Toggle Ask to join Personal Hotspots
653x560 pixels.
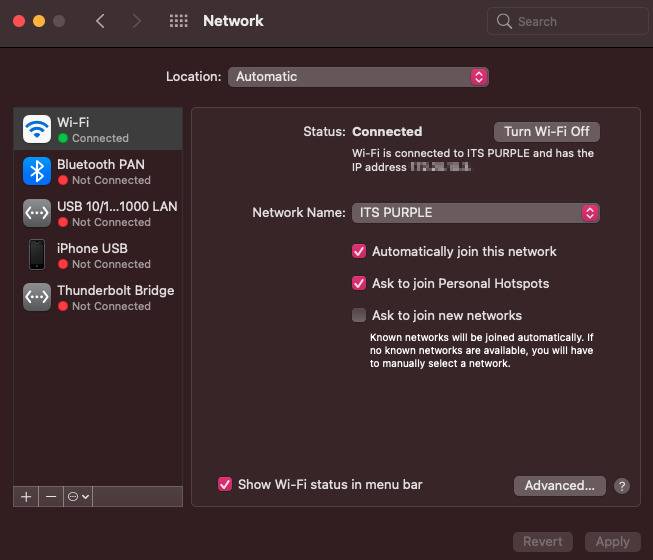point(359,284)
